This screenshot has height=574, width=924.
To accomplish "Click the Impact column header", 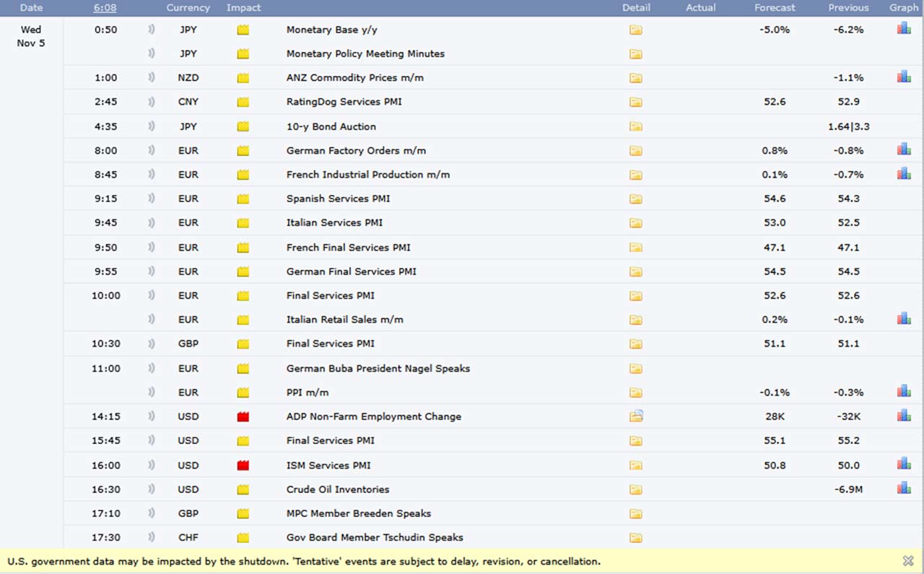I will click(243, 7).
